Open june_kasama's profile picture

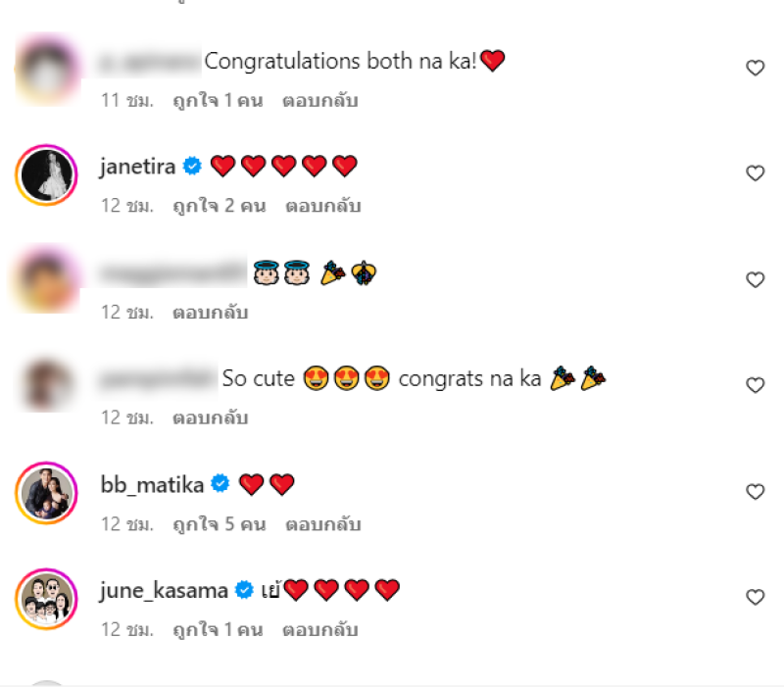click(46, 599)
